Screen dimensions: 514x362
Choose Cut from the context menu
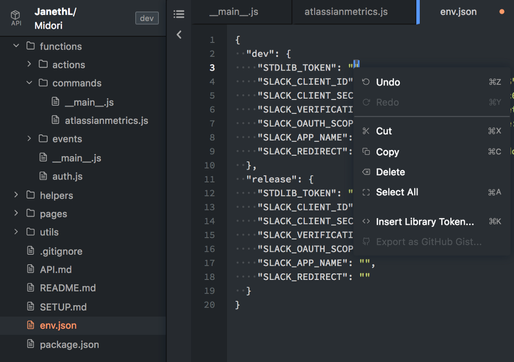click(432, 131)
